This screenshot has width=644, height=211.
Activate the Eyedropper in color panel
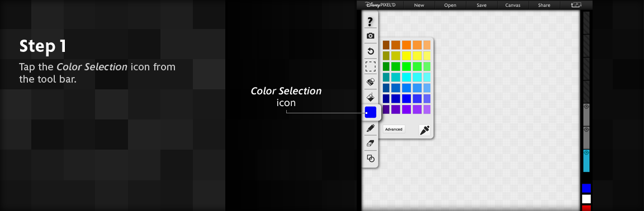[424, 130]
